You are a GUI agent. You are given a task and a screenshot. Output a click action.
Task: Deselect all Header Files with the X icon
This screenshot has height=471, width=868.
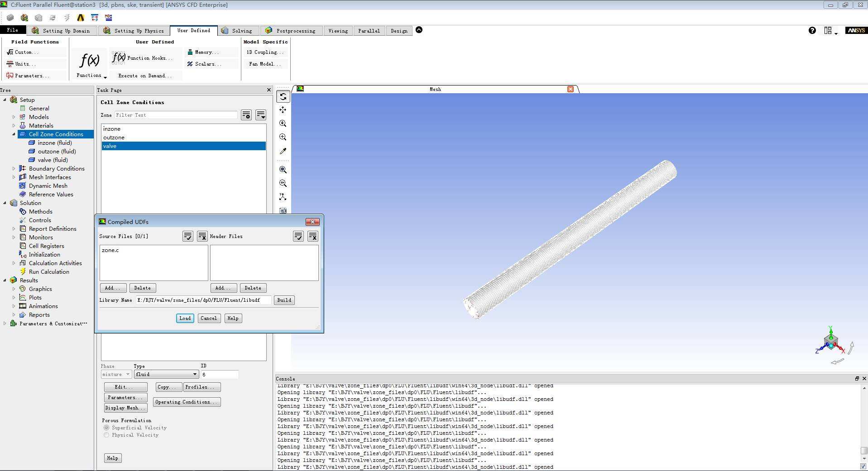coord(313,236)
